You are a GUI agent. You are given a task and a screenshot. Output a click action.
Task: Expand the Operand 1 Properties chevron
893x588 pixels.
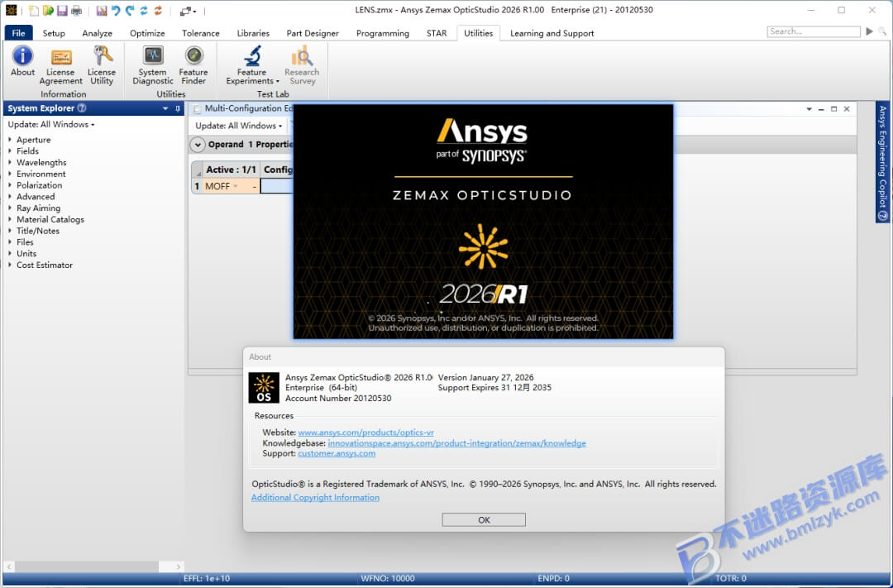[198, 145]
